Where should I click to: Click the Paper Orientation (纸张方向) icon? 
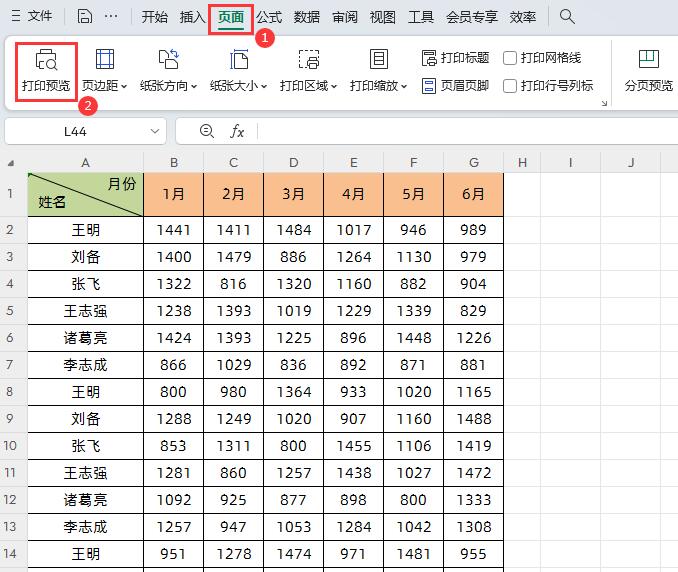tap(168, 60)
